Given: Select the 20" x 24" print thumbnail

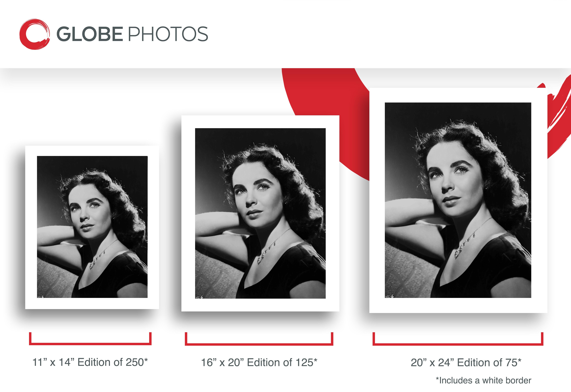Looking at the screenshot, I should [x=458, y=200].
